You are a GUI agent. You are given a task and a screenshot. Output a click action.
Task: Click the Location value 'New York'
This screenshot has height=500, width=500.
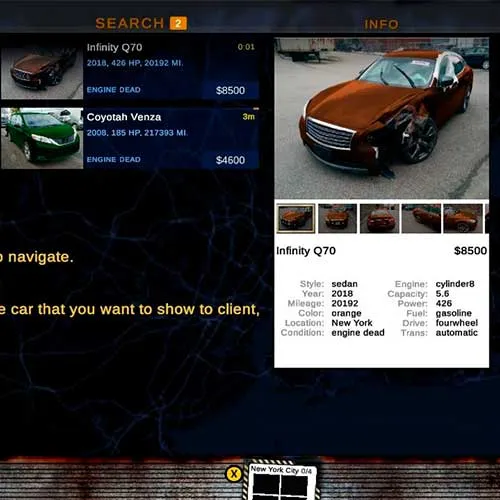pyautogui.click(x=352, y=323)
